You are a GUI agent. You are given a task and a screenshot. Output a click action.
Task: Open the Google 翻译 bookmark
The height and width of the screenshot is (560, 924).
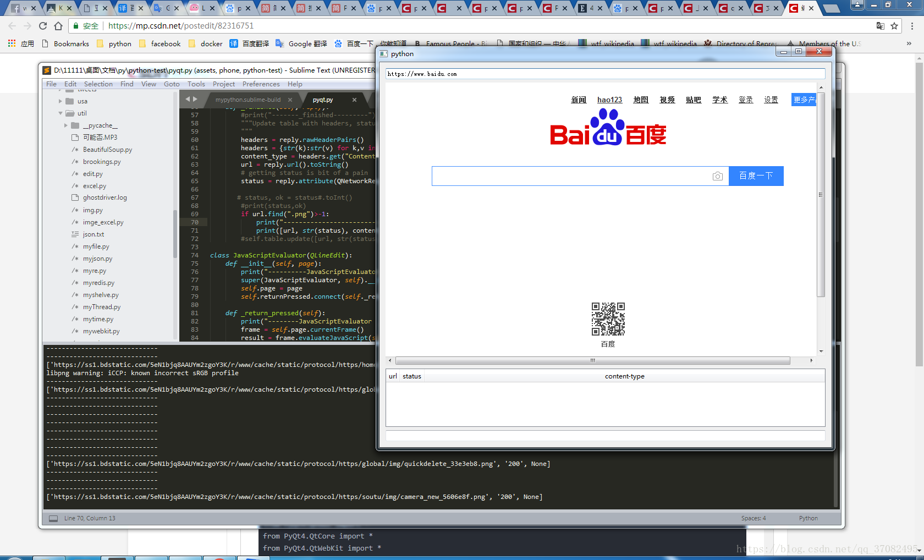(x=301, y=43)
